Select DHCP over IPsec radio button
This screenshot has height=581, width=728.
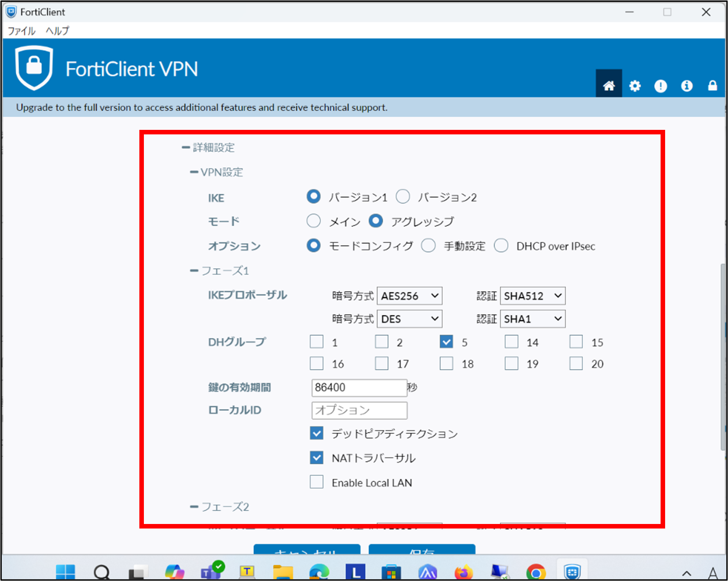click(501, 246)
